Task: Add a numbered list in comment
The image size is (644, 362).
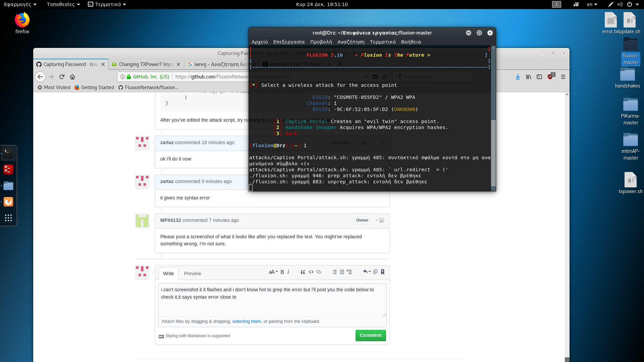Action: [x=342, y=272]
